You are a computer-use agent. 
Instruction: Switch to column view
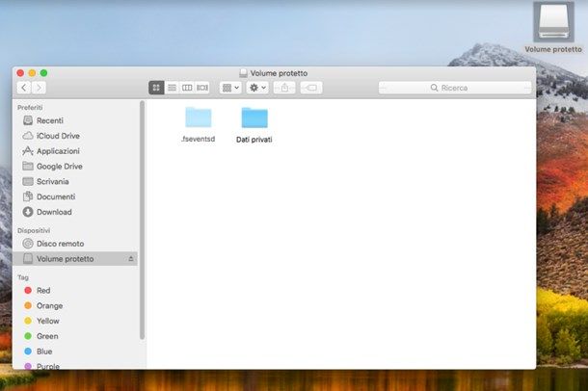pos(187,88)
